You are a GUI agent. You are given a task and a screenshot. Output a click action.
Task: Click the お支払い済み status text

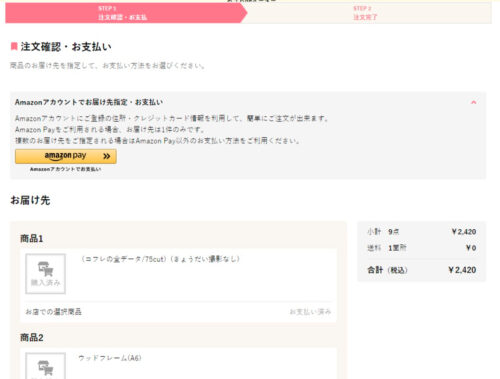coord(310,312)
